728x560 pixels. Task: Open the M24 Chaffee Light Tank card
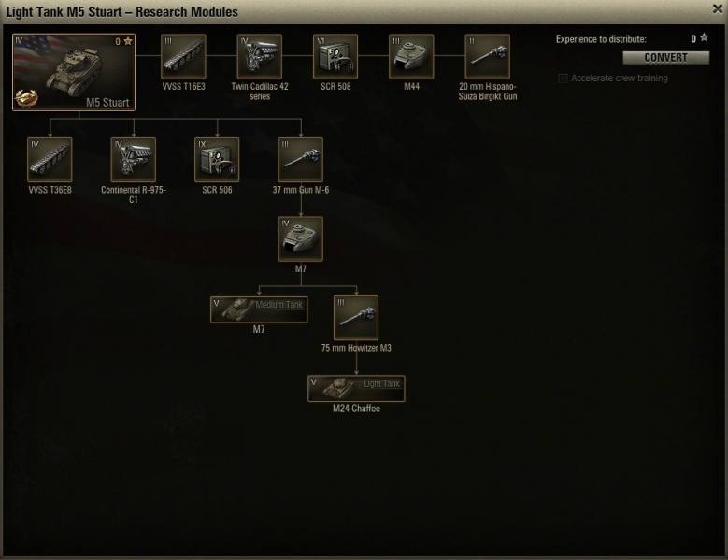356,389
